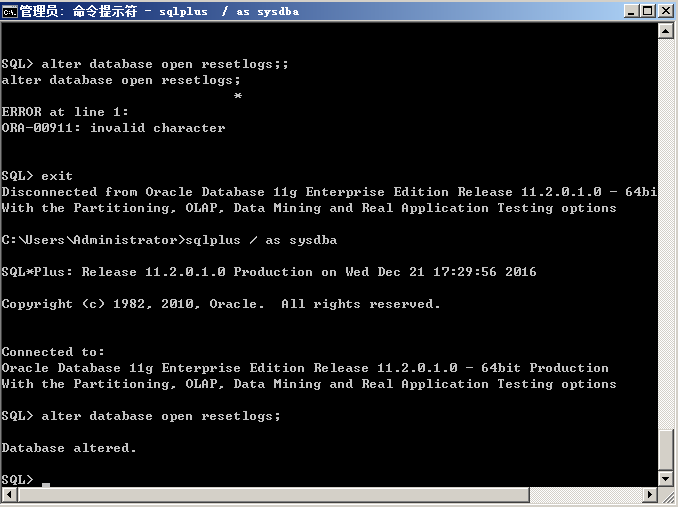
Task: Click the 'ERROR at line 1:' text
Action: coord(65,112)
